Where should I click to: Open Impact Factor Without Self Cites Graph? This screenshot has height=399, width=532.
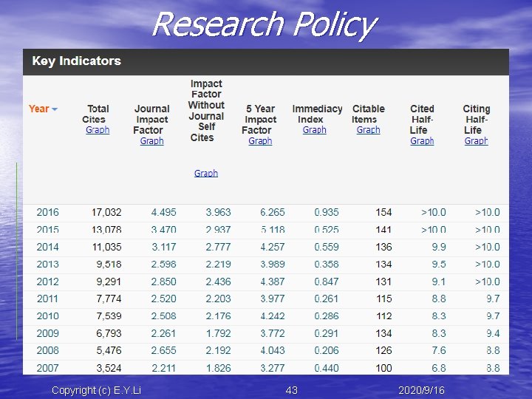(x=206, y=173)
